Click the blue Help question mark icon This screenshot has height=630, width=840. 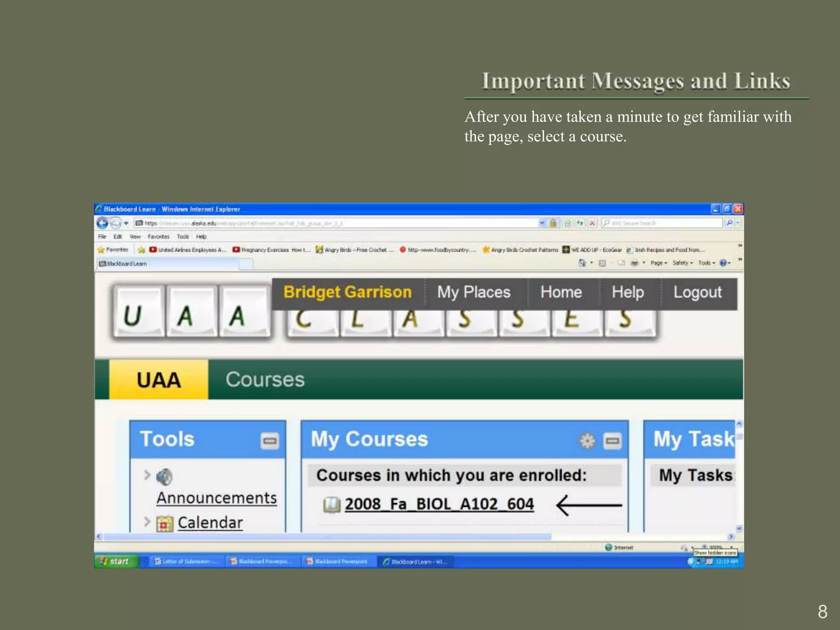(x=723, y=263)
